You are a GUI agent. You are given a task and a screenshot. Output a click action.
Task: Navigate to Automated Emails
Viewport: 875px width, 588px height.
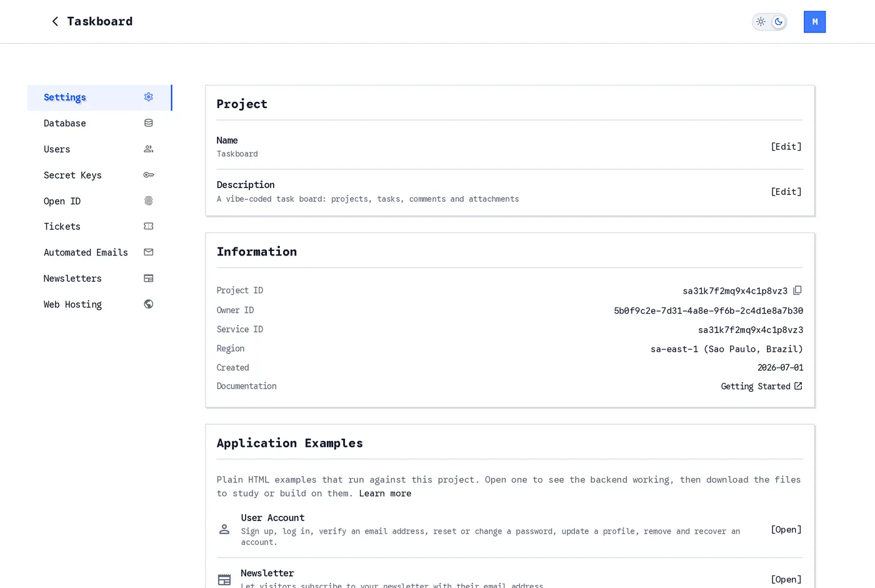click(99, 252)
